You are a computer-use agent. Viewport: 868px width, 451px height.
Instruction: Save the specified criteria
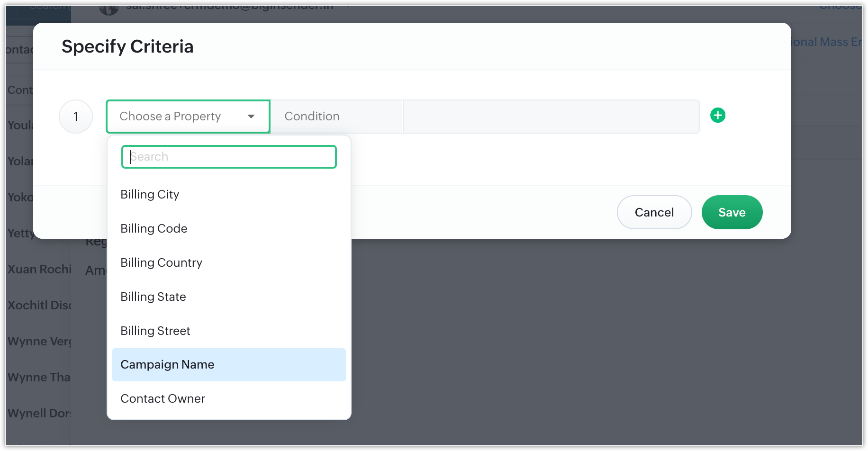(732, 212)
